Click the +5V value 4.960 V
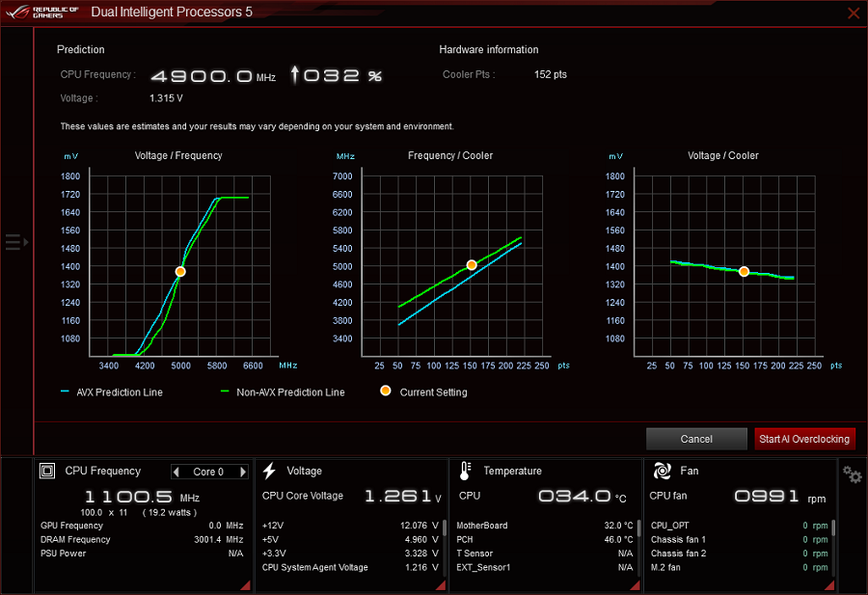 [421, 539]
